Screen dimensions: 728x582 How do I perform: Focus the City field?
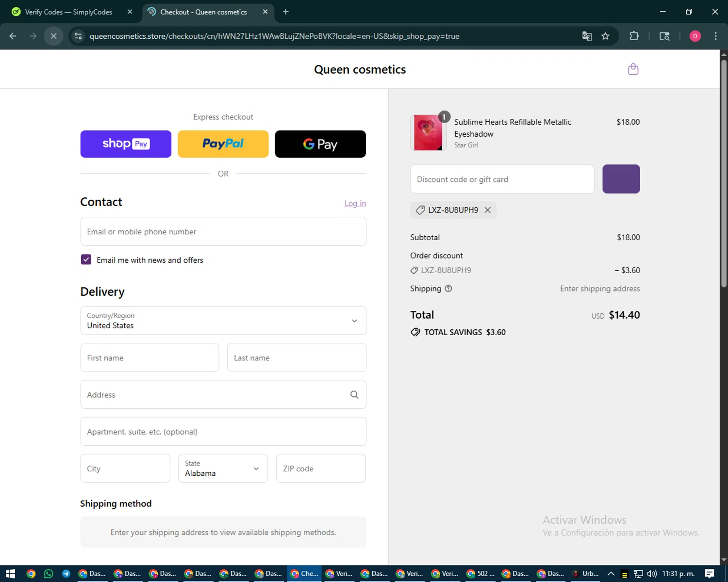click(125, 469)
